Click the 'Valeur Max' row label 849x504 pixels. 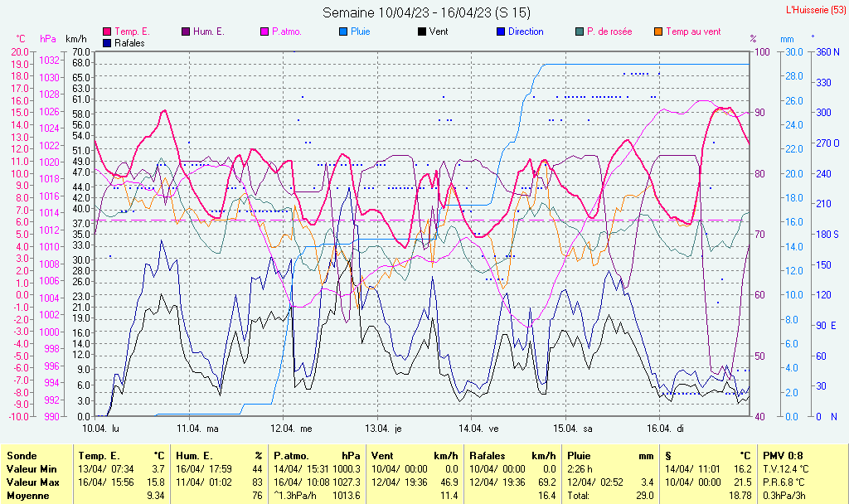[32, 482]
